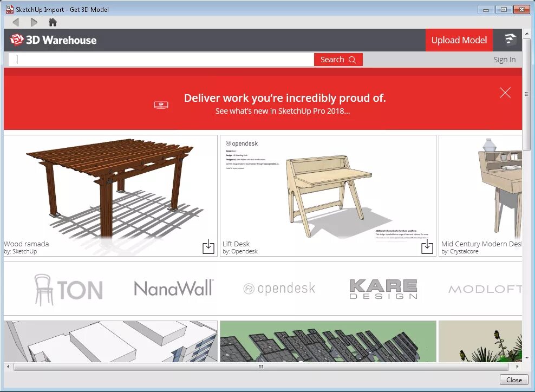Focus the warehouse search input field

click(161, 60)
